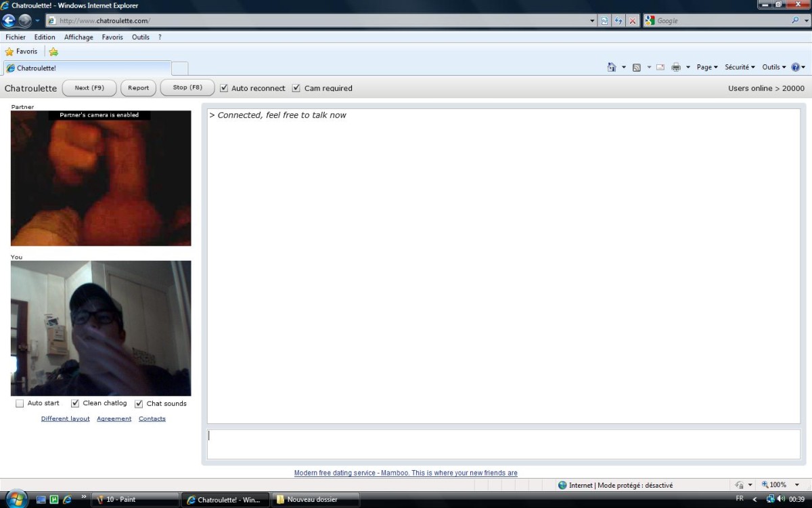Open the Fichier menu
The height and width of the screenshot is (508, 812).
tap(16, 37)
